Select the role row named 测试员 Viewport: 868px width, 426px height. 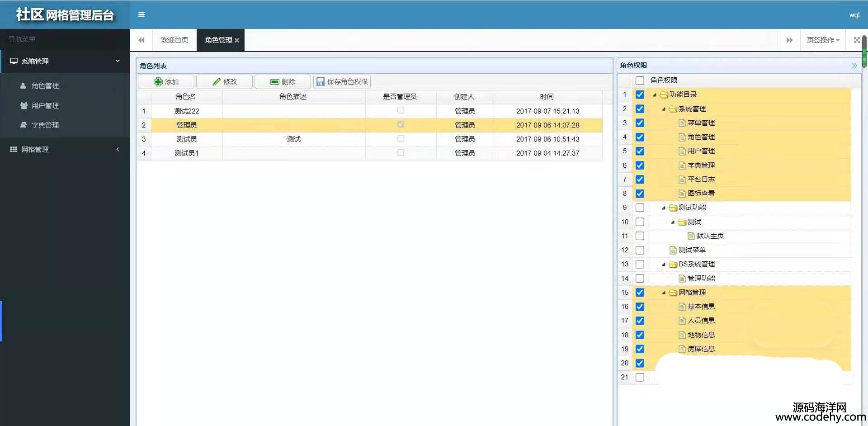[x=370, y=139]
